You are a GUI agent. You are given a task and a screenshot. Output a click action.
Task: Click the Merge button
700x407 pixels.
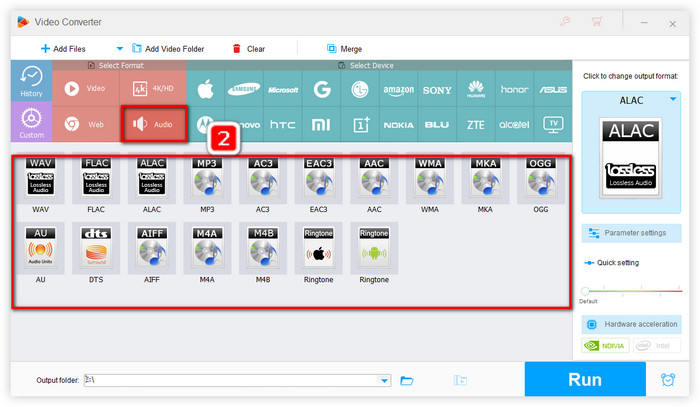pos(344,49)
